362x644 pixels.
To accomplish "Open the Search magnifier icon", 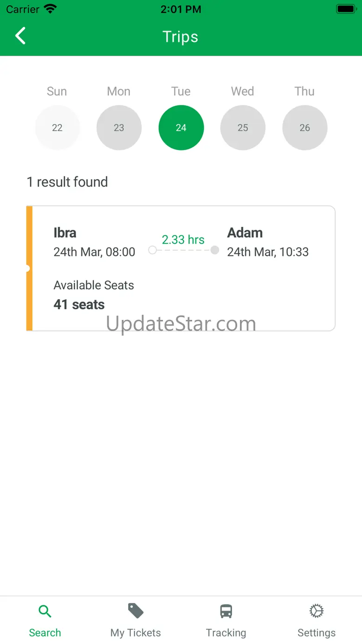I will click(x=45, y=611).
